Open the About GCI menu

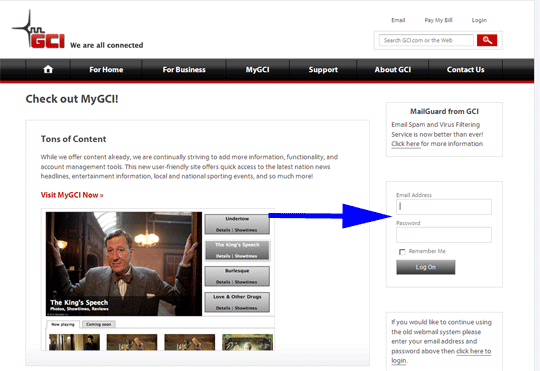point(393,70)
